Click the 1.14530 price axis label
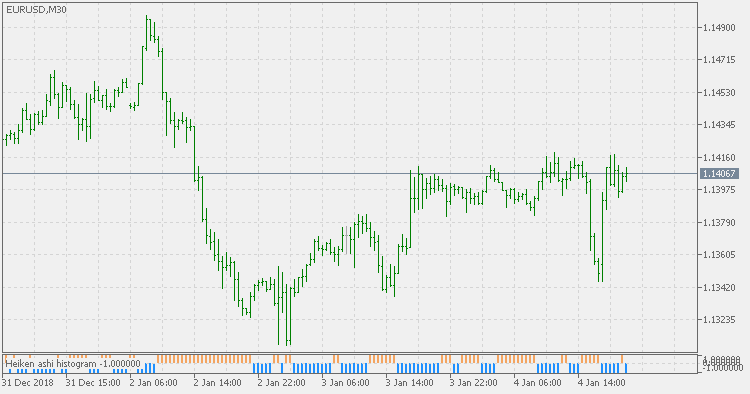 pyautogui.click(x=719, y=92)
